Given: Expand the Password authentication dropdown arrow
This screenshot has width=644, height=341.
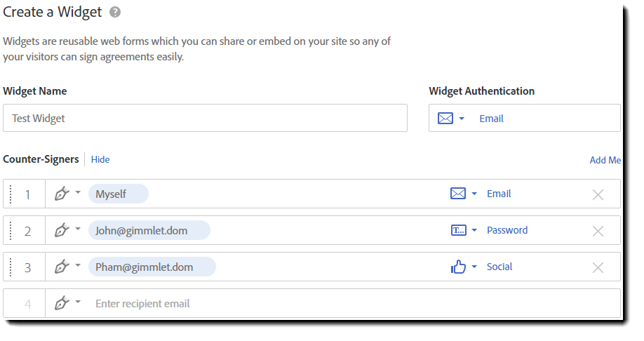Looking at the screenshot, I should click(474, 230).
